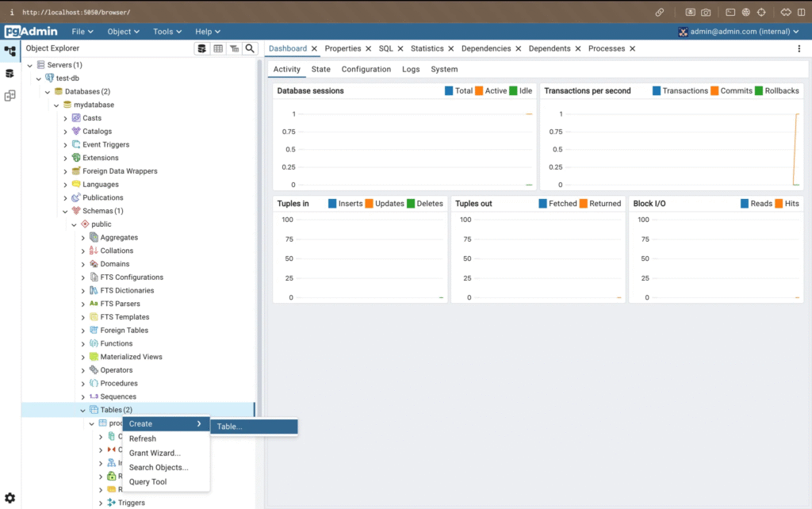Image resolution: width=812 pixels, height=509 pixels.
Task: Click the Extensions node icon
Action: click(x=76, y=158)
